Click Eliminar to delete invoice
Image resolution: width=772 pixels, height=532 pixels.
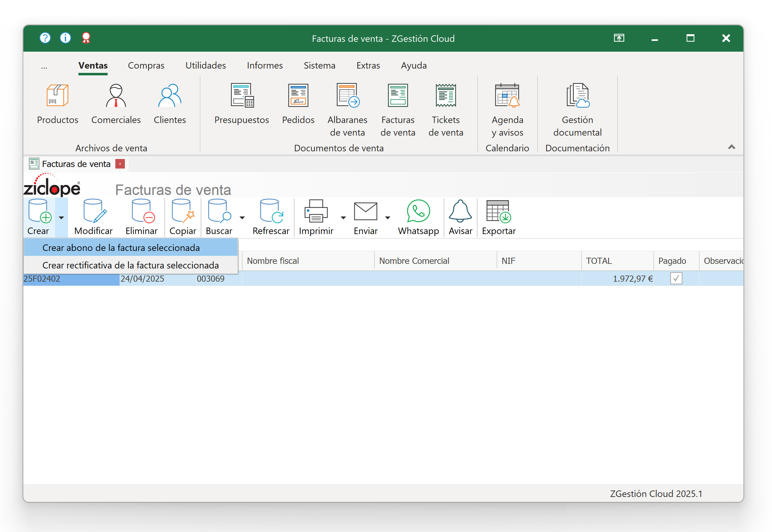click(x=142, y=217)
